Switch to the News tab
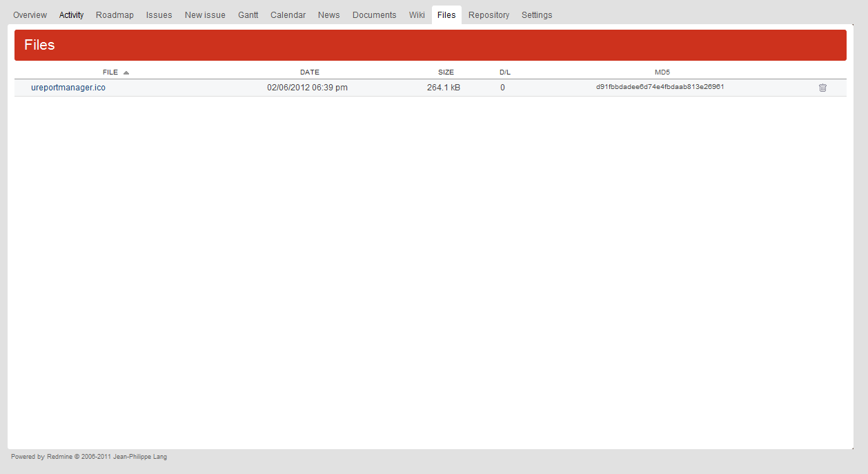This screenshot has height=474, width=868. (328, 15)
